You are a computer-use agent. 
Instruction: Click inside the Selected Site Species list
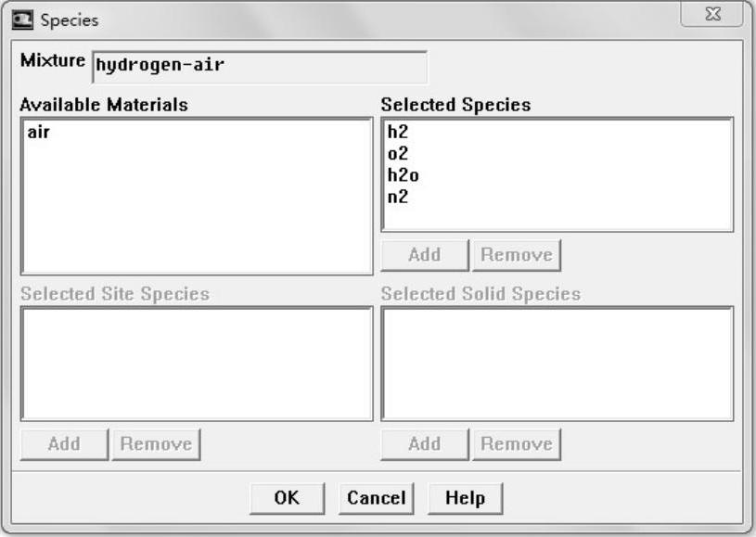(196, 364)
